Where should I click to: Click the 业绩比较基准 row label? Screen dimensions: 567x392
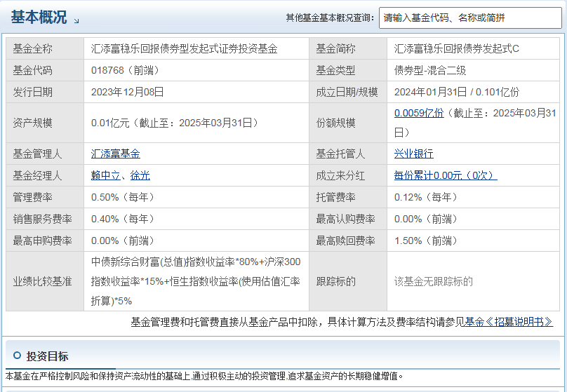(42, 281)
